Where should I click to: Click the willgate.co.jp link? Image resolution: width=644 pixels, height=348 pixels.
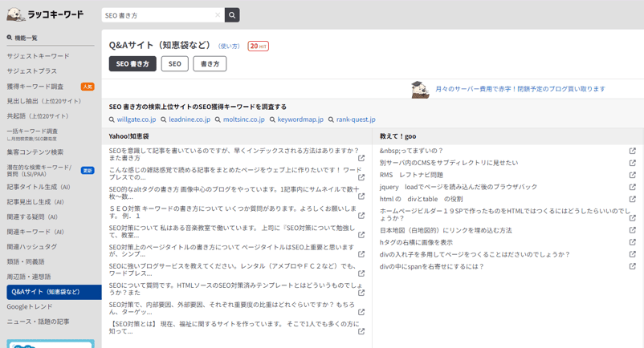pyautogui.click(x=137, y=119)
